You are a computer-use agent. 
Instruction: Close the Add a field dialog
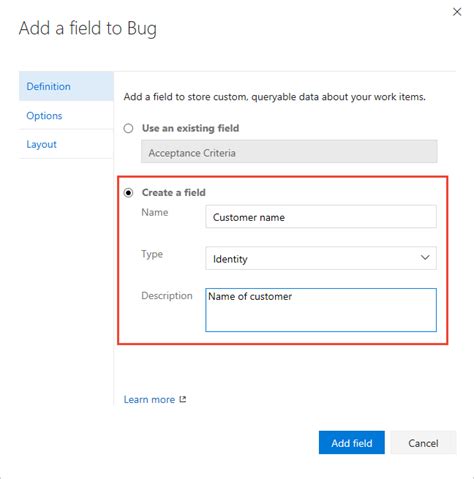click(457, 12)
